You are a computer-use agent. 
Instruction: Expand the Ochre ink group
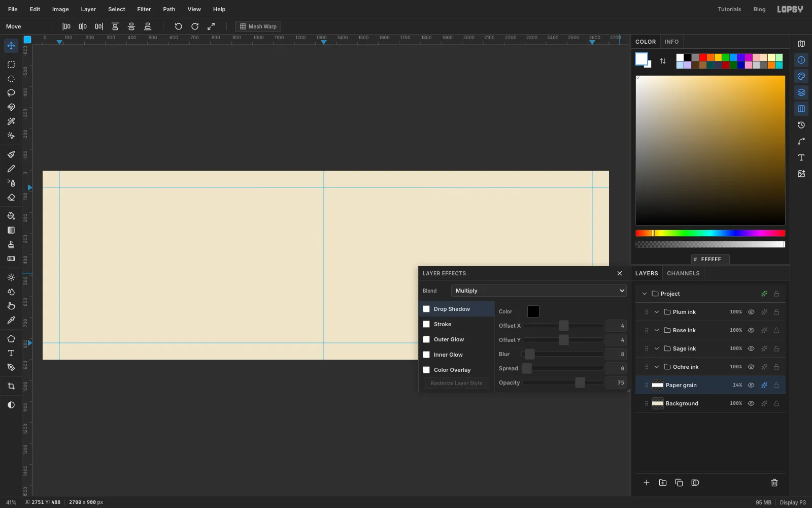657,367
